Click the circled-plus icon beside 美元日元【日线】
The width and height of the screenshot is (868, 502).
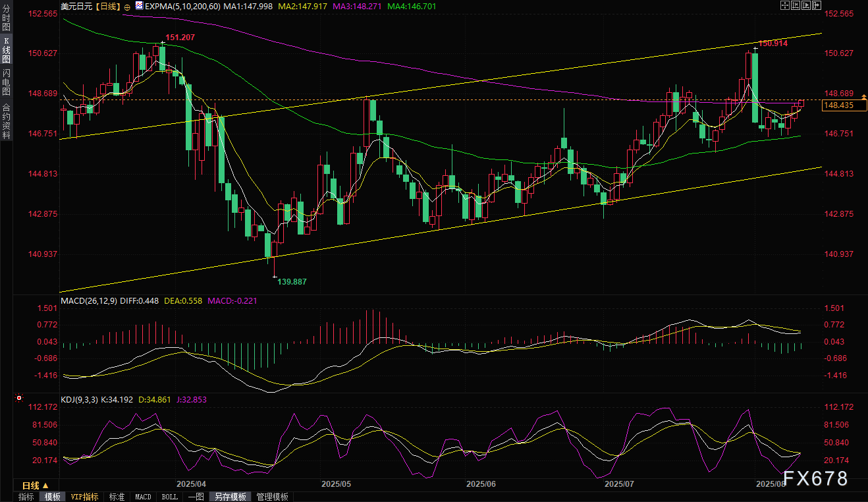126,6
